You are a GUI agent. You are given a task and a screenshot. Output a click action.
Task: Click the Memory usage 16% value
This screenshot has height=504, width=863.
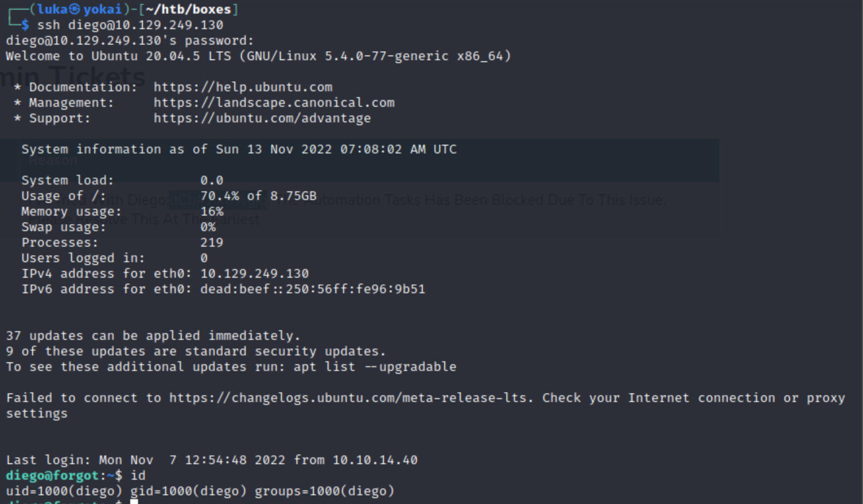pyautogui.click(x=212, y=212)
